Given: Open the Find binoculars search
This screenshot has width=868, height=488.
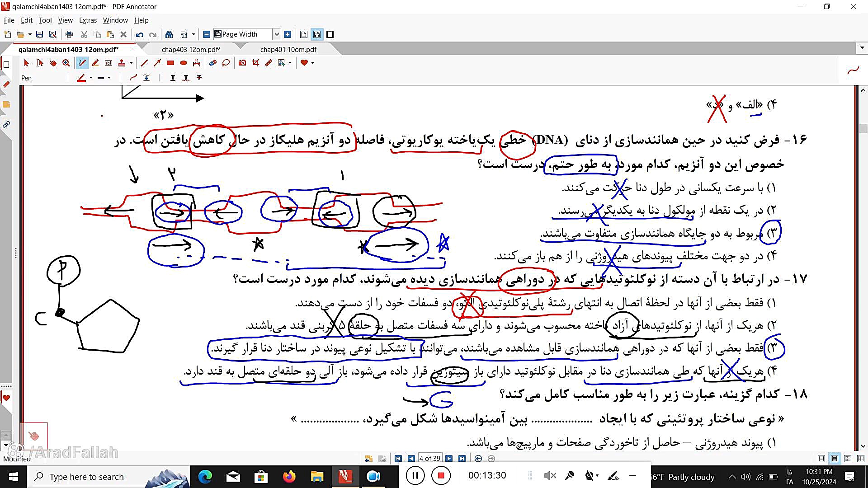Looking at the screenshot, I should click(x=169, y=34).
